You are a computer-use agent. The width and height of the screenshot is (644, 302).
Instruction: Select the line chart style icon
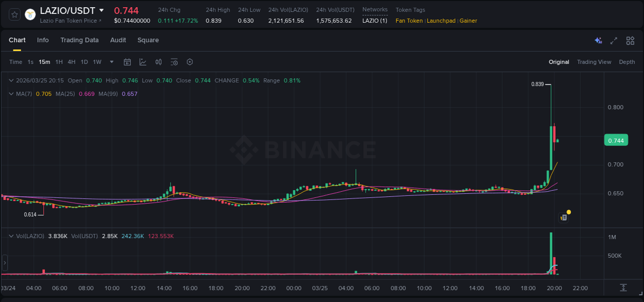[x=142, y=62]
